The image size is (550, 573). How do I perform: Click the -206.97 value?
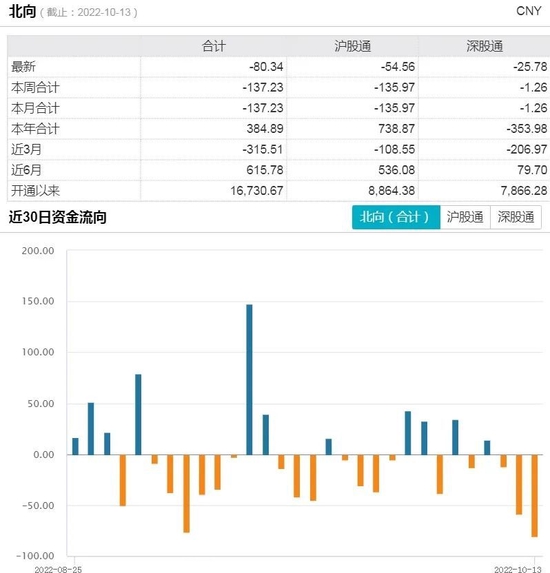point(527,149)
